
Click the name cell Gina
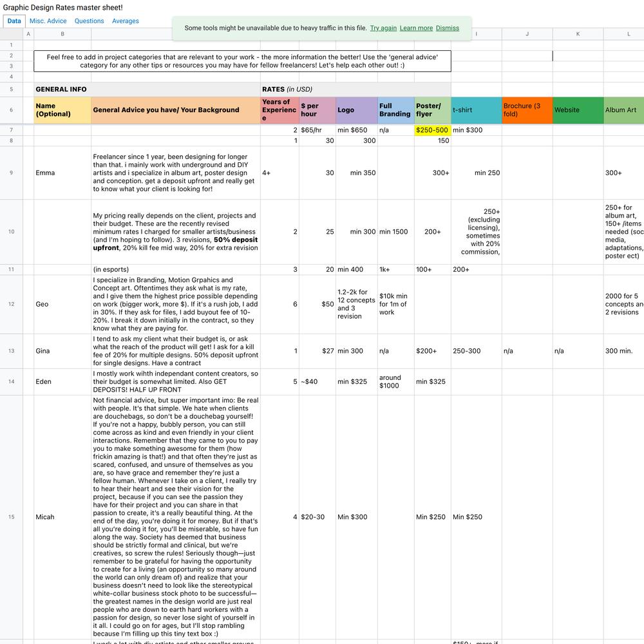(x=62, y=351)
